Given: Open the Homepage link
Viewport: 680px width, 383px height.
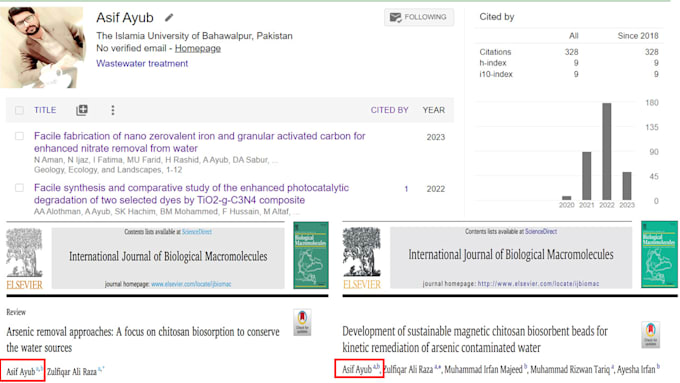Looking at the screenshot, I should (198, 48).
